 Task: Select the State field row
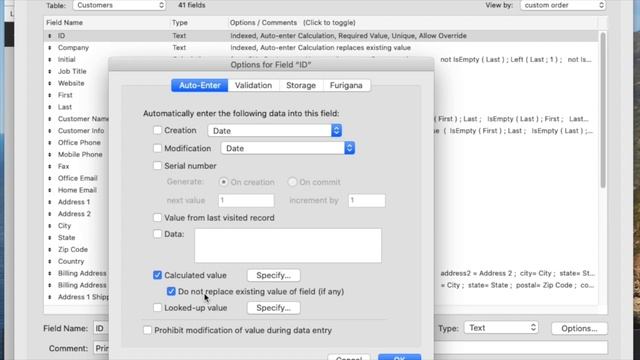[x=76, y=237]
